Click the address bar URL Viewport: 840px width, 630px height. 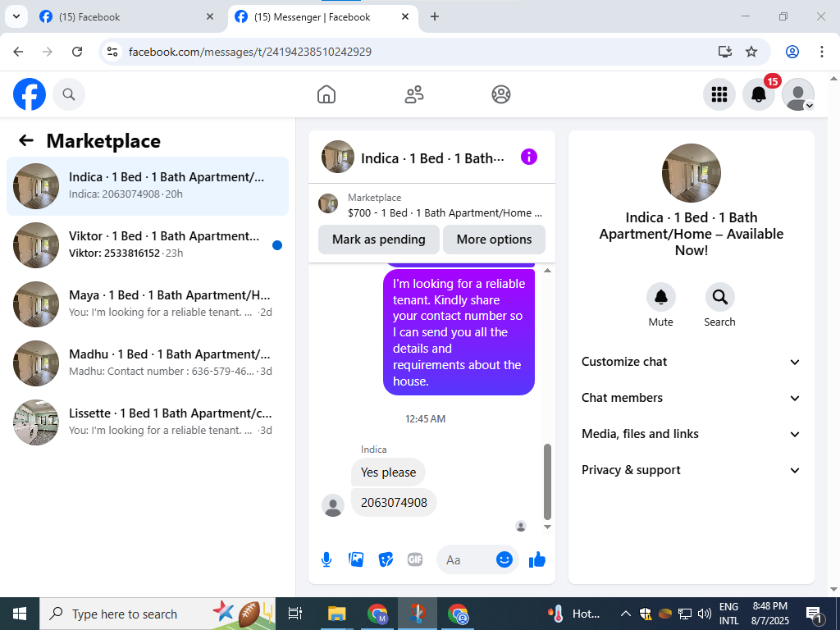coord(250,52)
